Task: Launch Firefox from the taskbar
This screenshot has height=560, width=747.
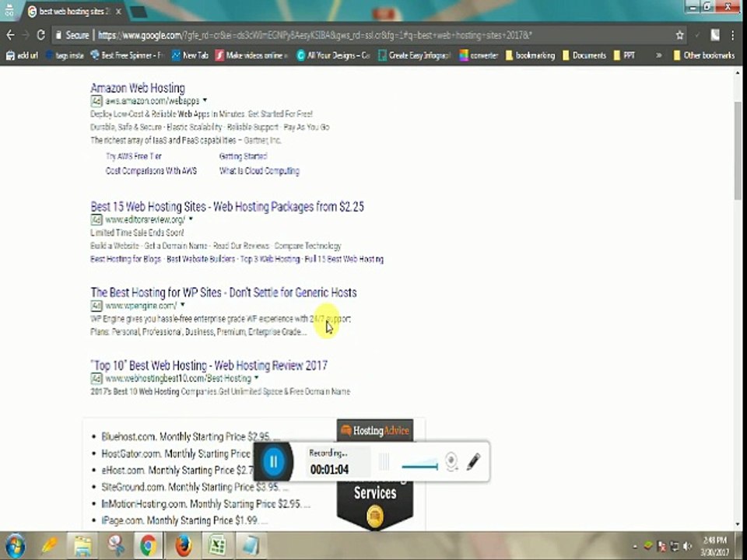Action: [183, 546]
